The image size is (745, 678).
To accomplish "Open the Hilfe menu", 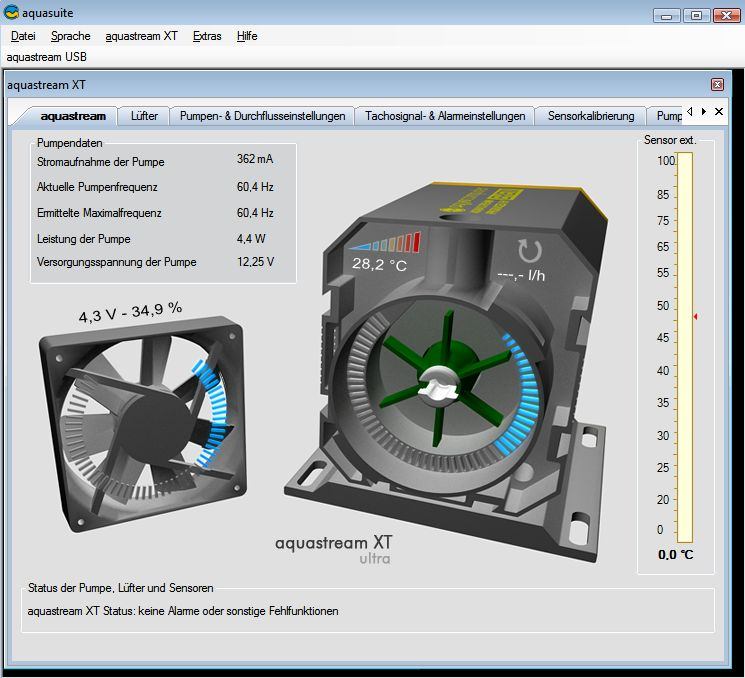I will click(x=247, y=36).
